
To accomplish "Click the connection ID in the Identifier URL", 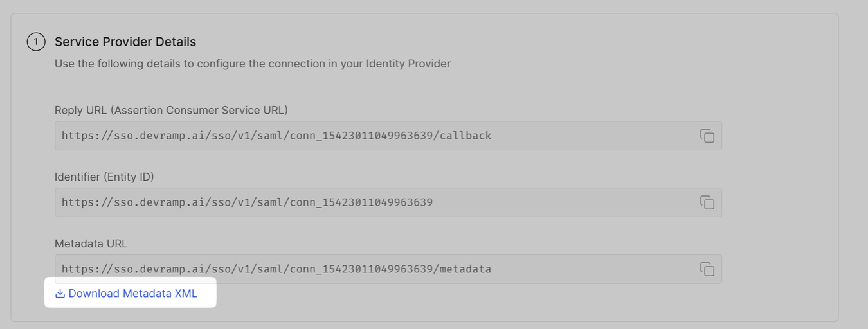I will click(361, 202).
